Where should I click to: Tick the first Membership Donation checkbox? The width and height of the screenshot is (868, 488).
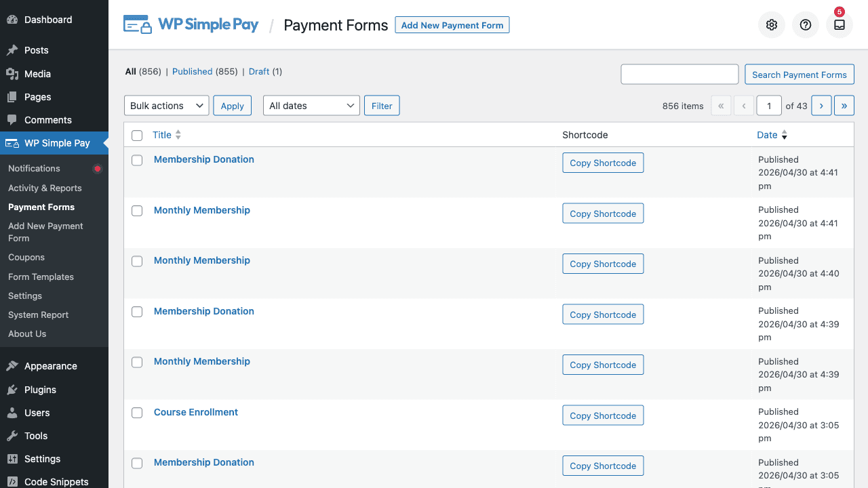[137, 160]
